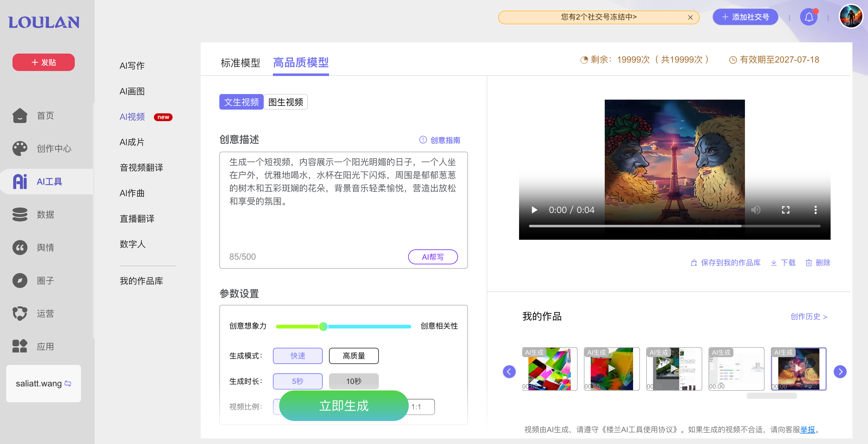The image size is (868, 444).
Task: Dismiss the frozen social accounts banner
Action: point(690,17)
